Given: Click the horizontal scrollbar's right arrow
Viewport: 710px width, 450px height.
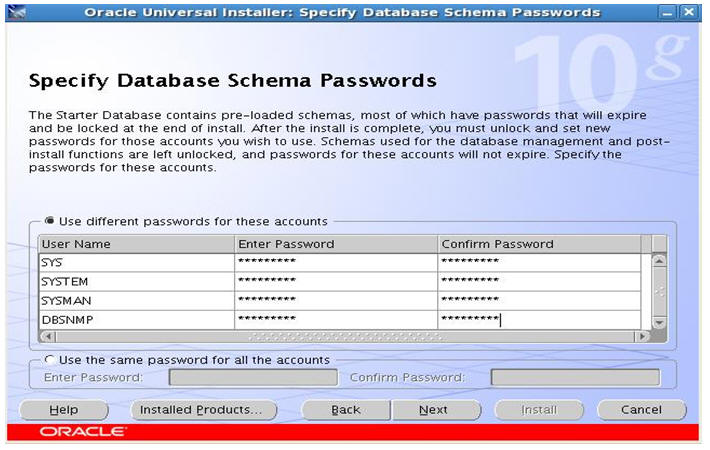Looking at the screenshot, I should [642, 336].
